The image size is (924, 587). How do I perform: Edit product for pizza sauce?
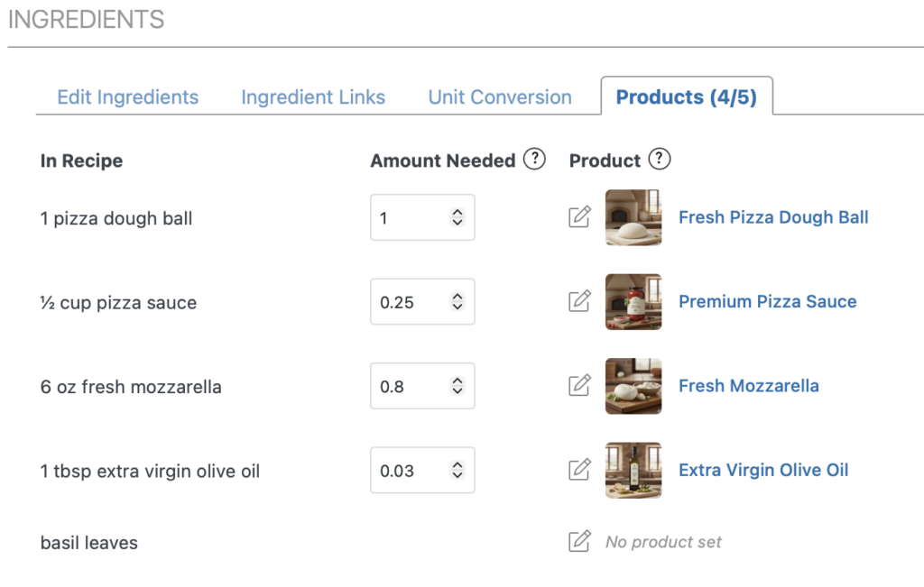pyautogui.click(x=579, y=301)
